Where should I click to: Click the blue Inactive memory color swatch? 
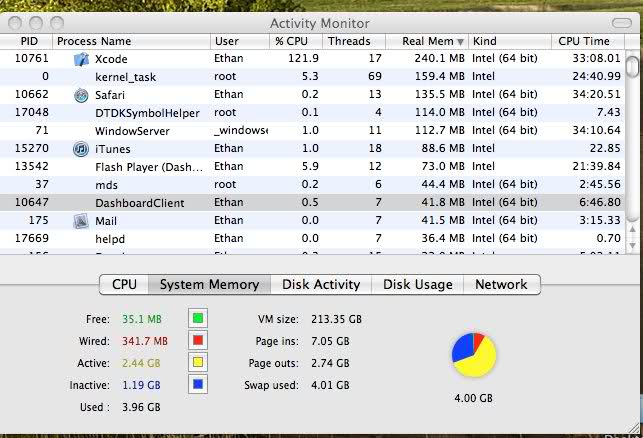tap(198, 384)
